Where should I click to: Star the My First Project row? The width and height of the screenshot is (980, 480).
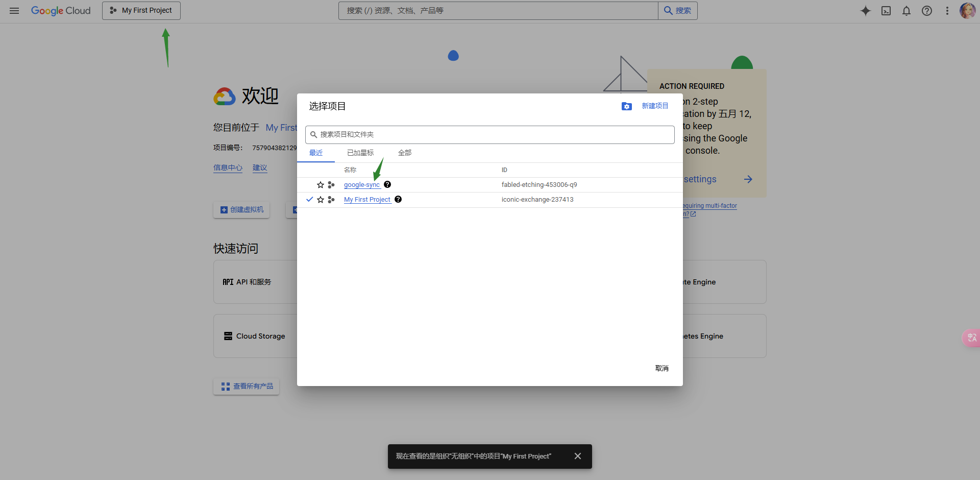(x=321, y=200)
